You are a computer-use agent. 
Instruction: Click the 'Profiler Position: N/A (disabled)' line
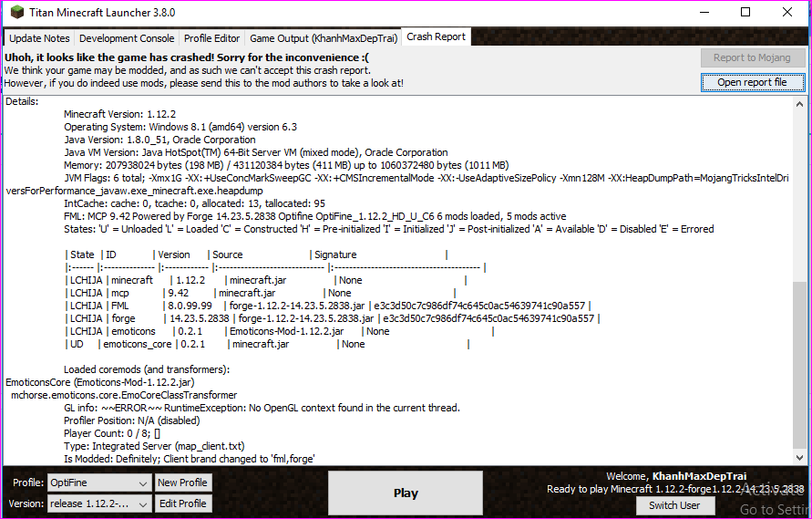click(x=131, y=420)
